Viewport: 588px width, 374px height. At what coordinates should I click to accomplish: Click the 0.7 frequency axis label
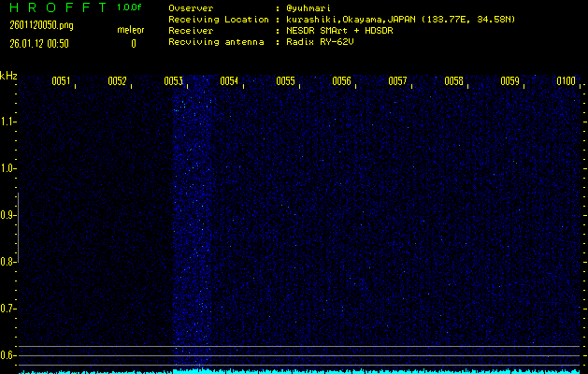point(7,309)
